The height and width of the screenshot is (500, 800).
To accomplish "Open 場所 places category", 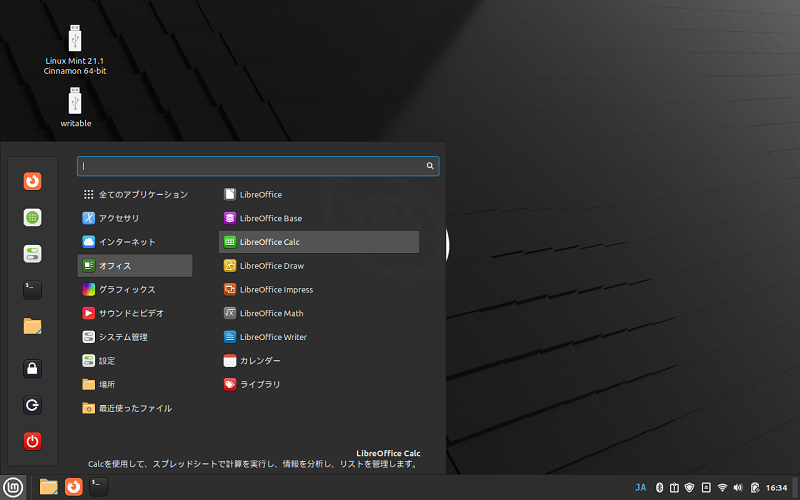I will 135,384.
